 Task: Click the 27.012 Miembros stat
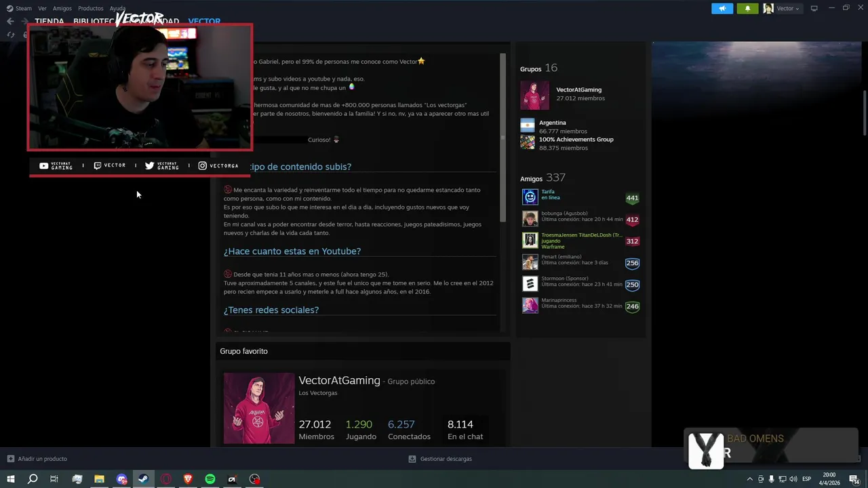click(316, 430)
